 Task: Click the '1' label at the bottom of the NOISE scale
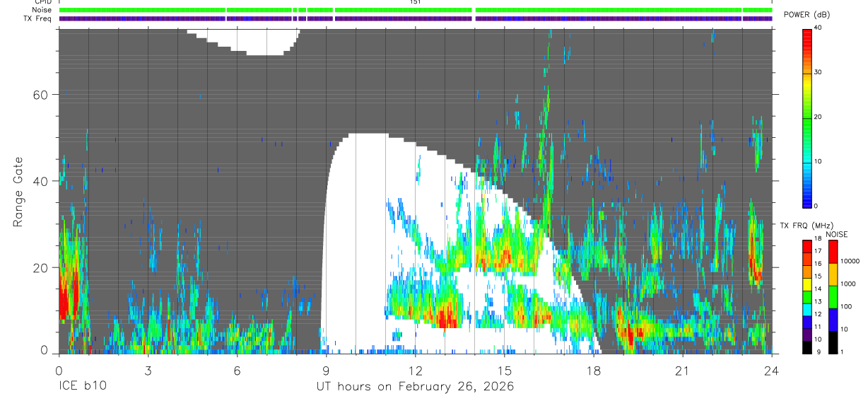tap(843, 351)
